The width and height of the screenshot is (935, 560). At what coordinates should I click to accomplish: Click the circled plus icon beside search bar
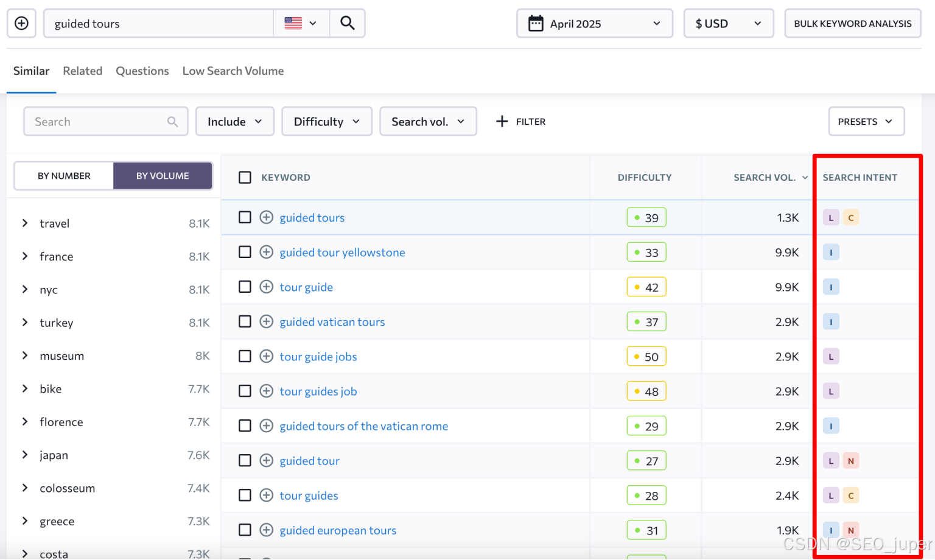point(21,23)
